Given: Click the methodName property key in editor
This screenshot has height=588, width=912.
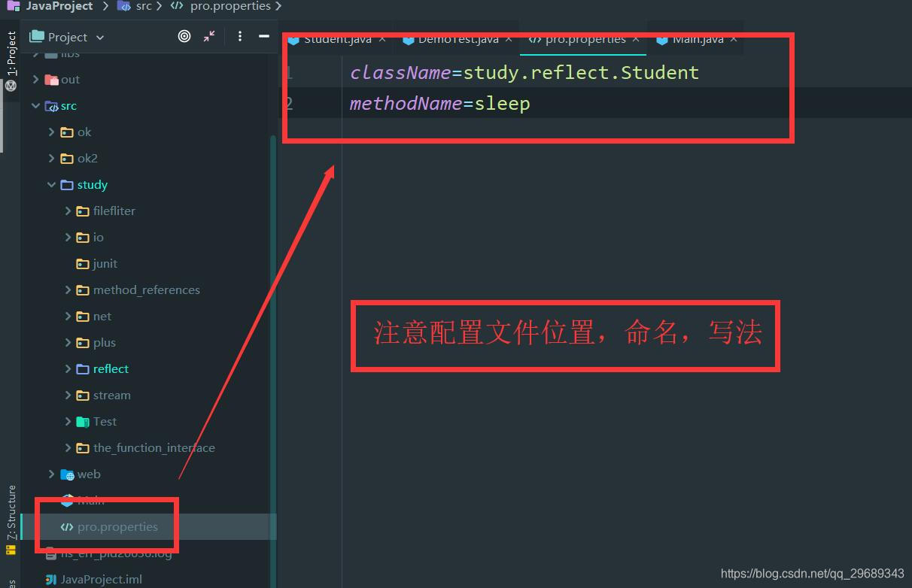Looking at the screenshot, I should [406, 103].
